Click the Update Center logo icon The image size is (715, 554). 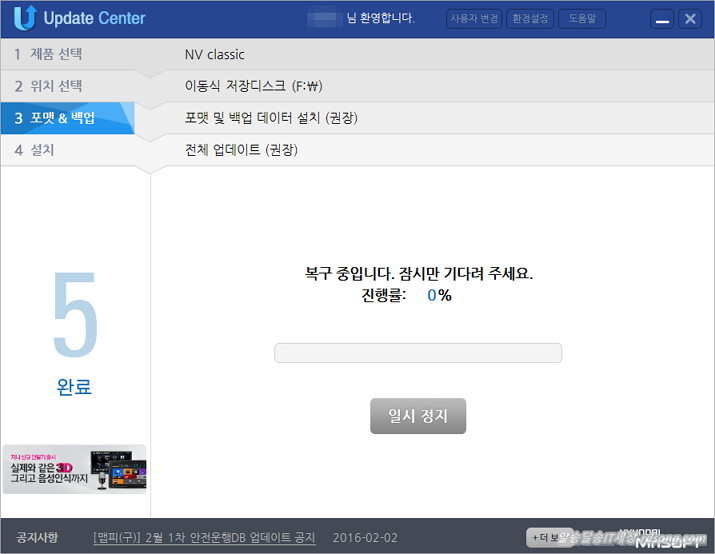click(25, 18)
